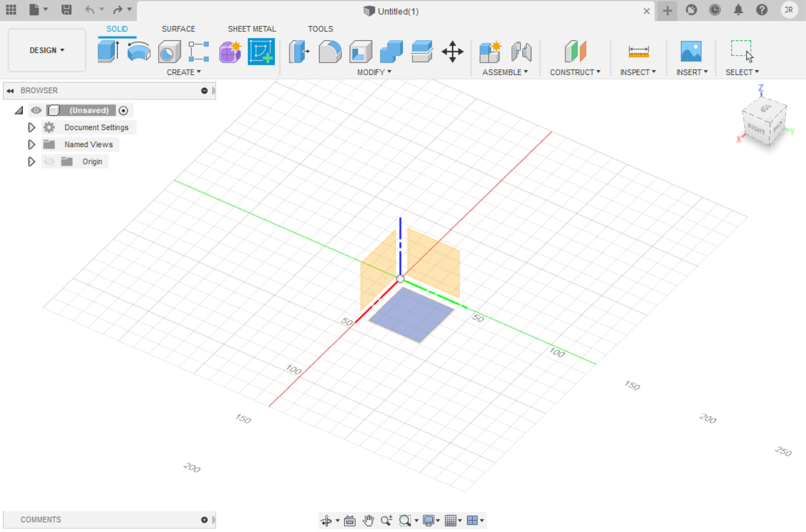Select the Rectangular Pattern tool
The height and width of the screenshot is (532, 806).
(x=199, y=52)
